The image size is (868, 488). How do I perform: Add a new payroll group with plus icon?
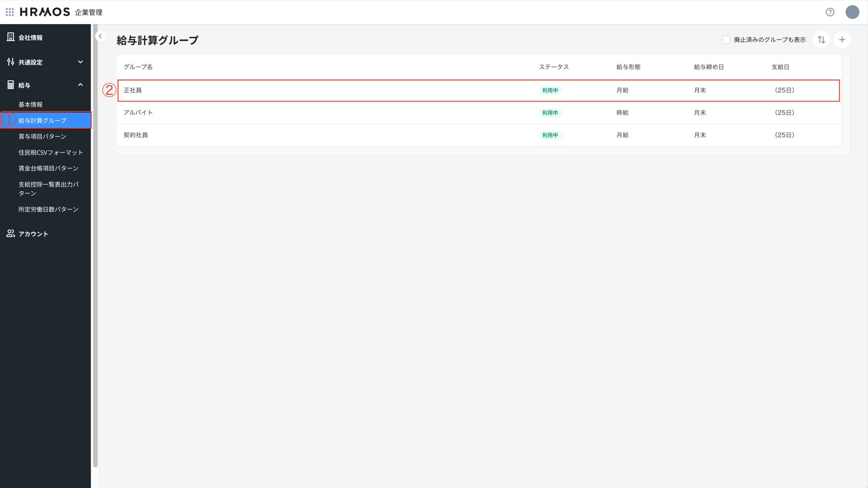[841, 40]
